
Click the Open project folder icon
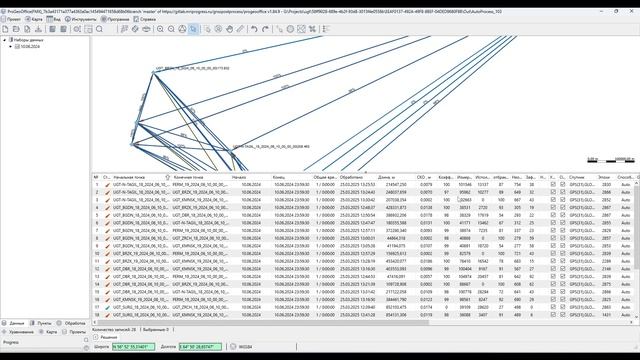click(x=16, y=29)
